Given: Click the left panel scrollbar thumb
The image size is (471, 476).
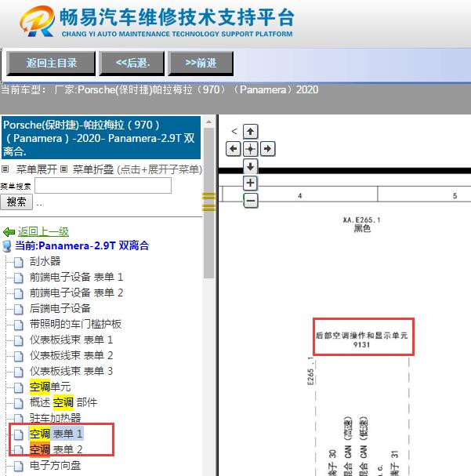Looking at the screenshot, I should click(208, 203).
